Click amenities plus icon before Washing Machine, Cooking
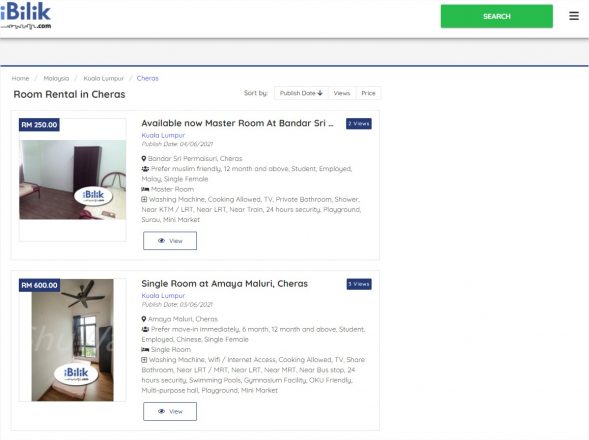The width and height of the screenshot is (589, 440). (x=144, y=199)
